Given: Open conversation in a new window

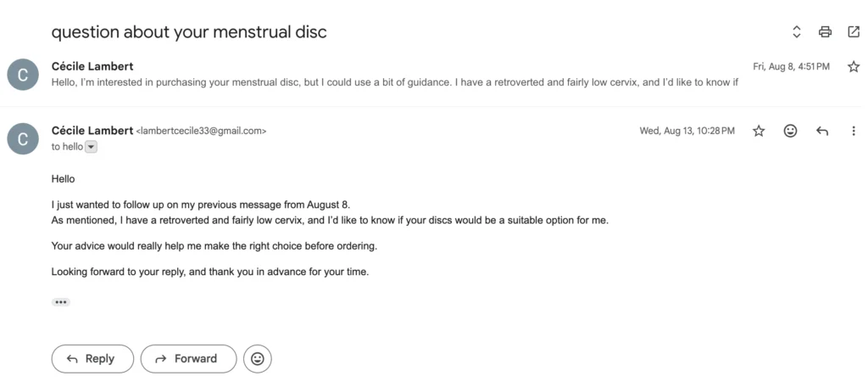Looking at the screenshot, I should pos(854,32).
